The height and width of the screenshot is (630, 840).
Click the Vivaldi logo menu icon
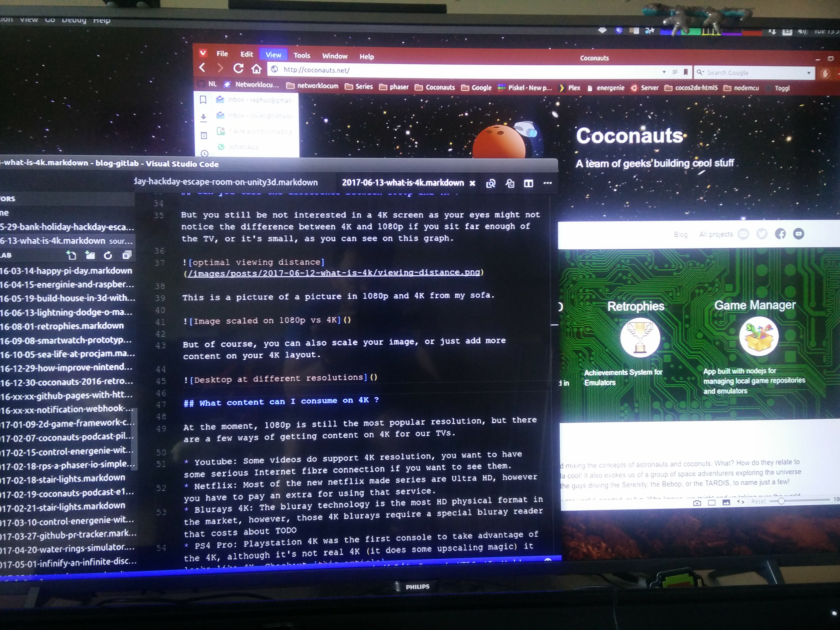(x=203, y=53)
